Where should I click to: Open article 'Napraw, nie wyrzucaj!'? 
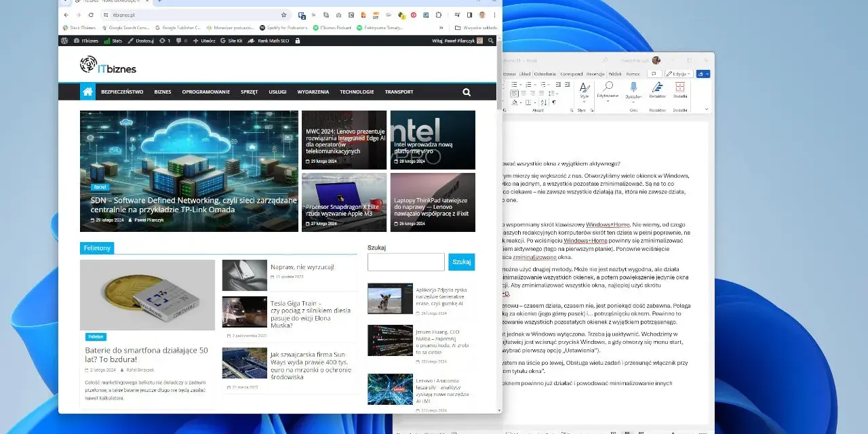(302, 267)
